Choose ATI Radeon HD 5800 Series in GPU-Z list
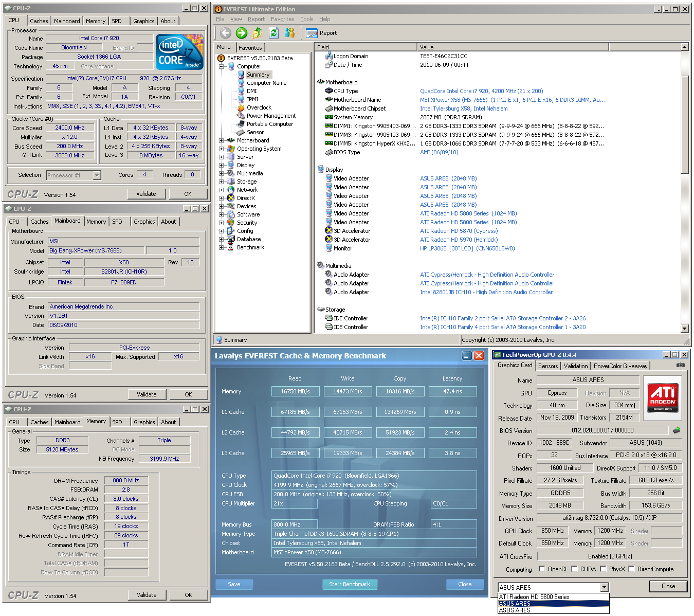The height and width of the screenshot is (616, 694). [553, 597]
